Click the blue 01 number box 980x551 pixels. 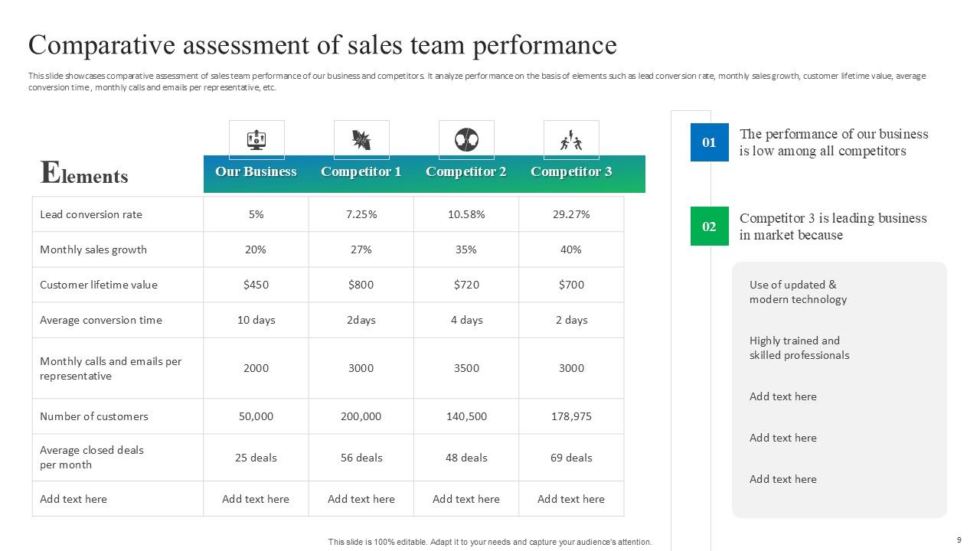tap(709, 142)
